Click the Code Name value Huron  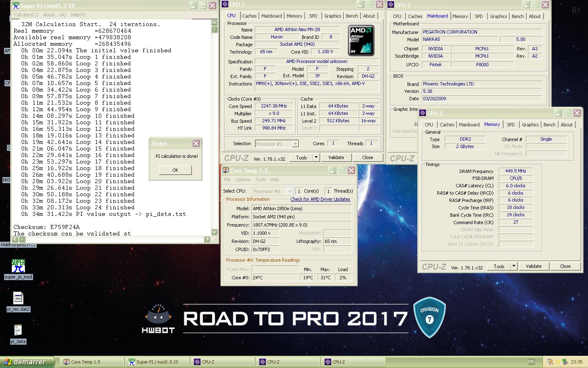tap(276, 37)
